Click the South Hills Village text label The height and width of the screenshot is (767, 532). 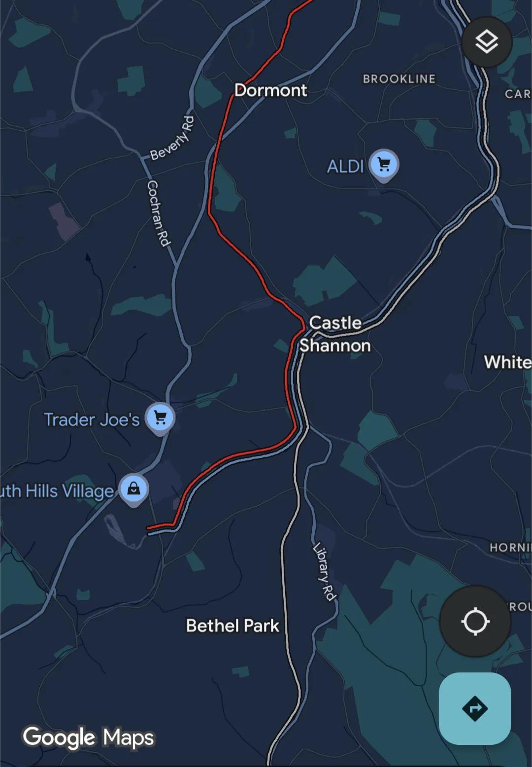click(57, 491)
